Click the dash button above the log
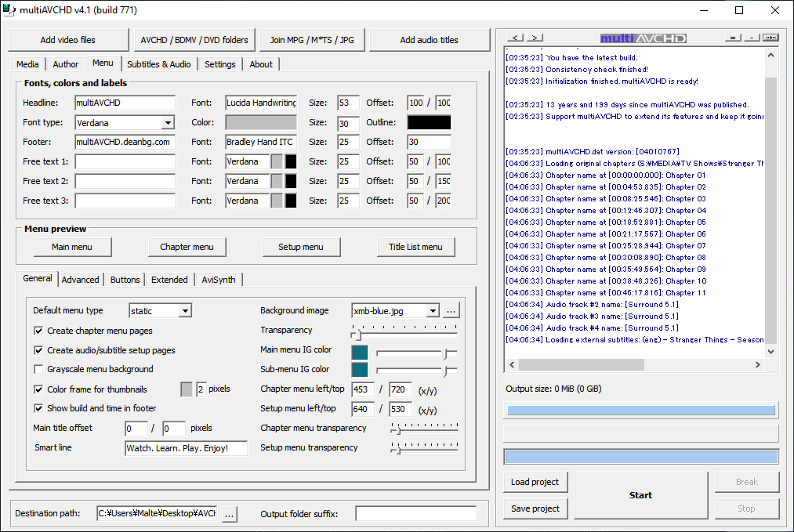Image resolution: width=794 pixels, height=532 pixels. point(752,38)
